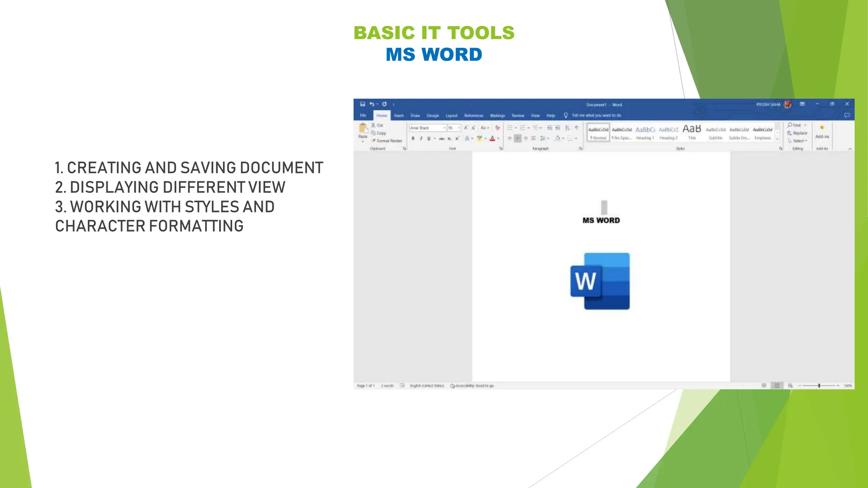Toggle Italic formatting
The height and width of the screenshot is (488, 868).
(421, 139)
